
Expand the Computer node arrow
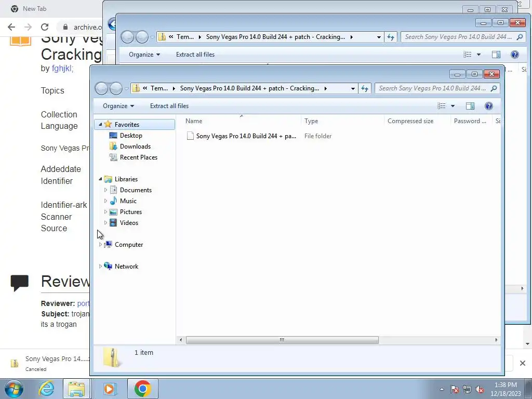click(100, 244)
